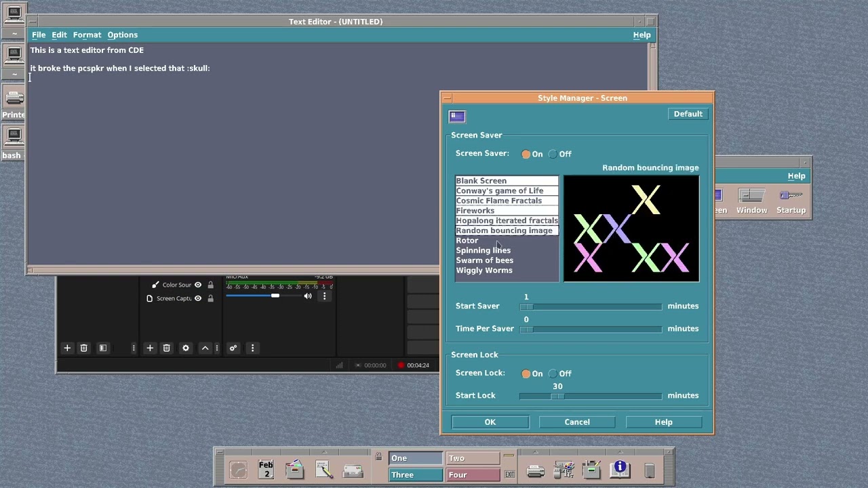Click the padlock screen lock icon
The image size is (868, 488).
click(378, 457)
